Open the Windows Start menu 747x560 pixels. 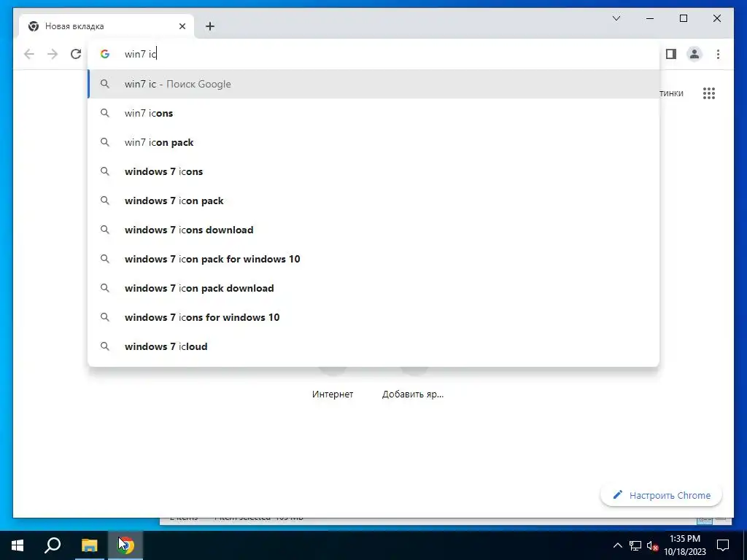pyautogui.click(x=18, y=545)
